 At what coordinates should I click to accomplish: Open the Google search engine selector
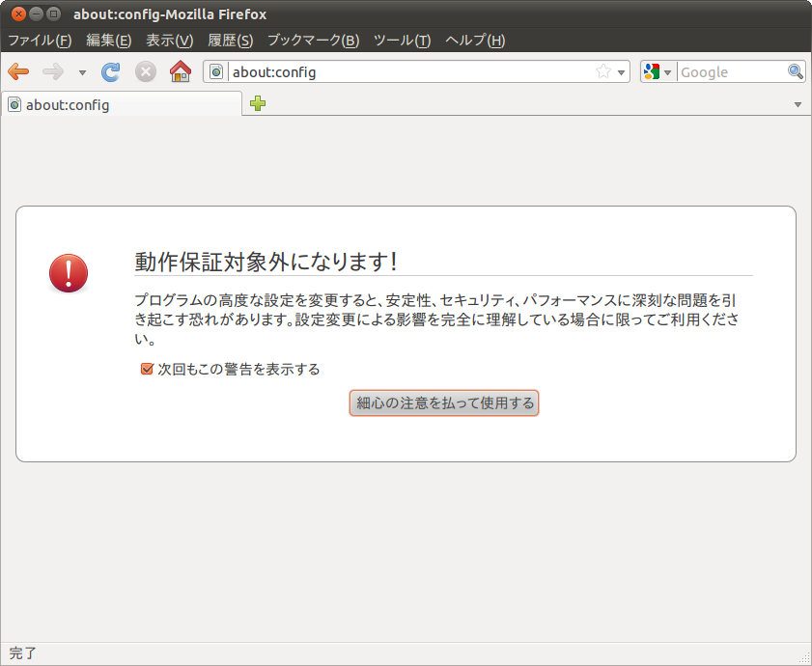click(x=658, y=71)
